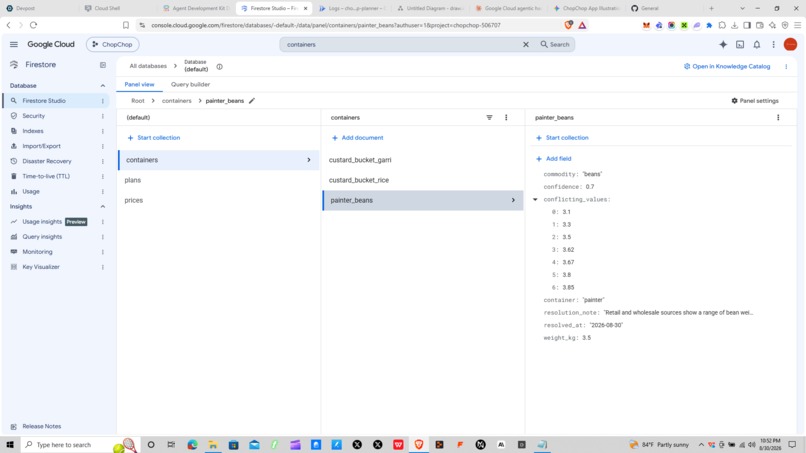Select the painter_beans document
The height and width of the screenshot is (453, 806).
tap(423, 200)
